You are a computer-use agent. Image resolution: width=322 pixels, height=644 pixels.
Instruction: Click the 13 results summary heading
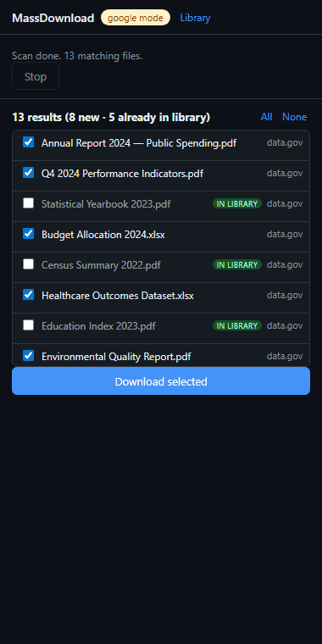(x=111, y=118)
